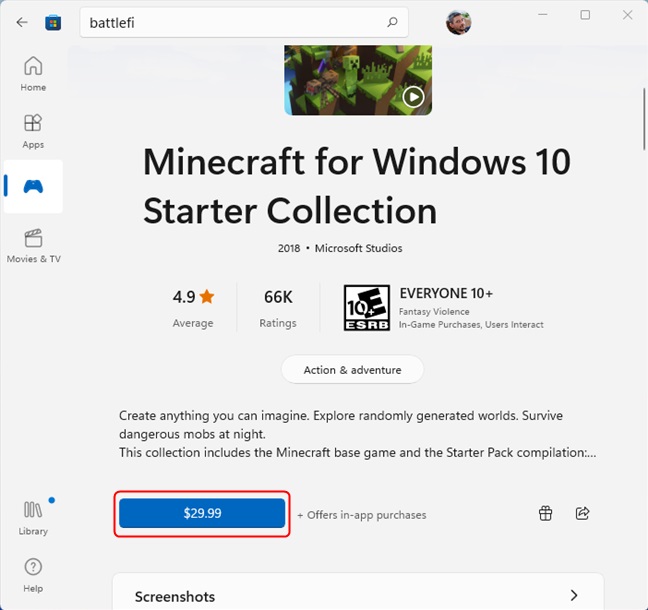Click the Microsoft Store logo icon
648x610 pixels.
pos(53,22)
